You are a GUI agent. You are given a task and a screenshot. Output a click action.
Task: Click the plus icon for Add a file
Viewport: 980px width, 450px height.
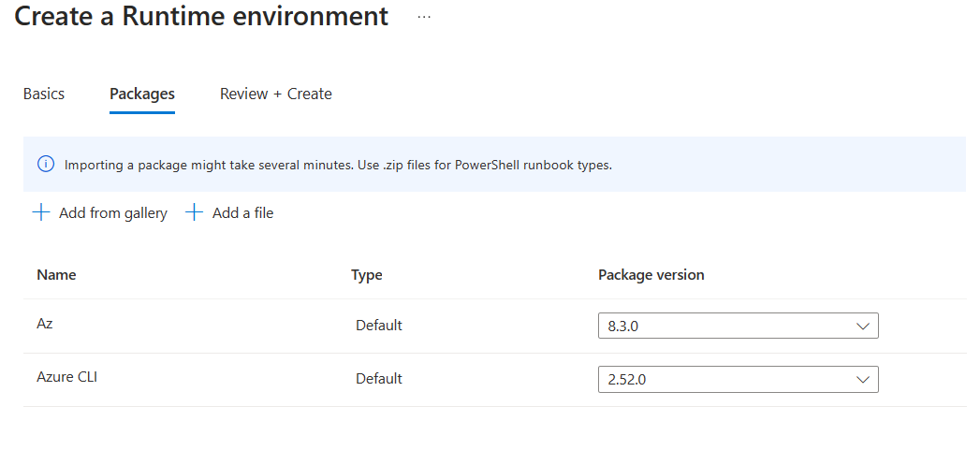tap(195, 212)
